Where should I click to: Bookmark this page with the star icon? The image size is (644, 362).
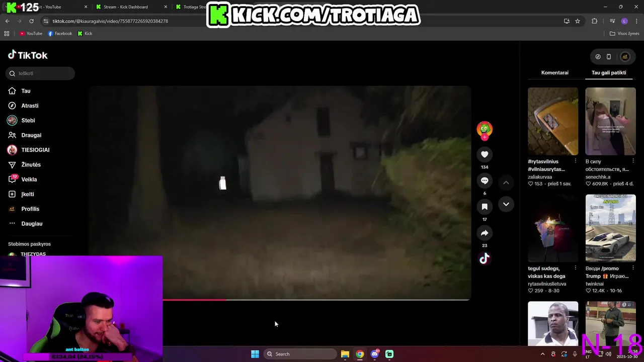[578, 21]
